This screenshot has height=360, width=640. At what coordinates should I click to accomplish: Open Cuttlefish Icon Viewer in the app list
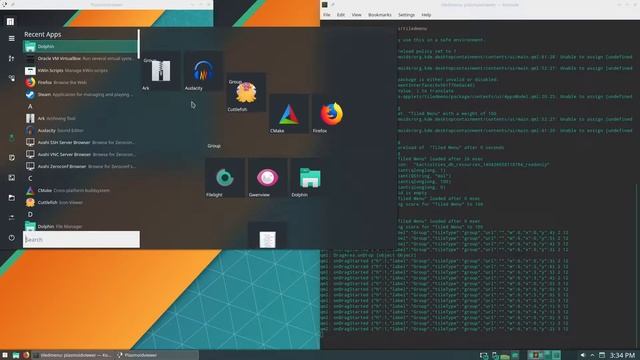tap(80, 202)
